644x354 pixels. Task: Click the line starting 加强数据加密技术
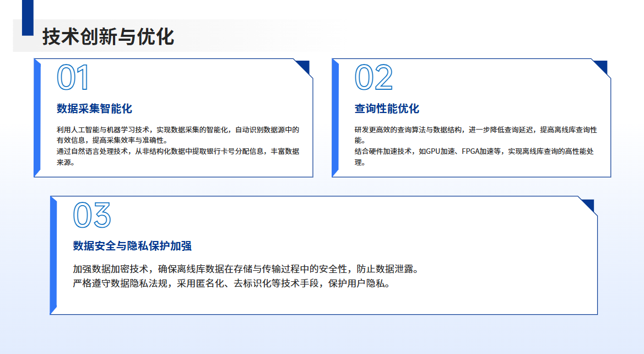click(247, 269)
